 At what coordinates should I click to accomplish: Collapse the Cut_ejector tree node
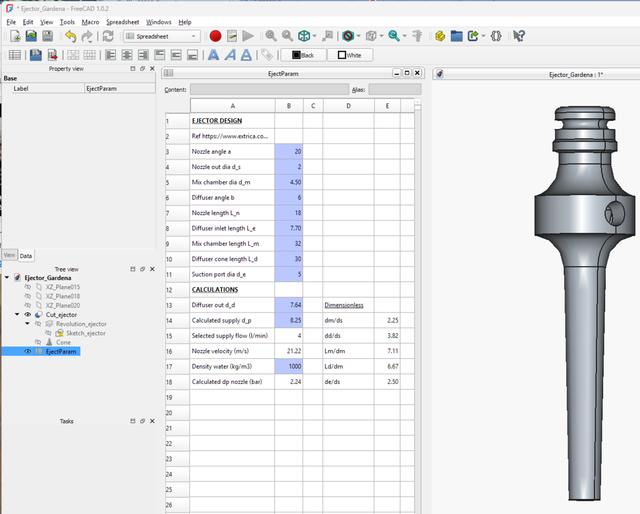pos(17,314)
